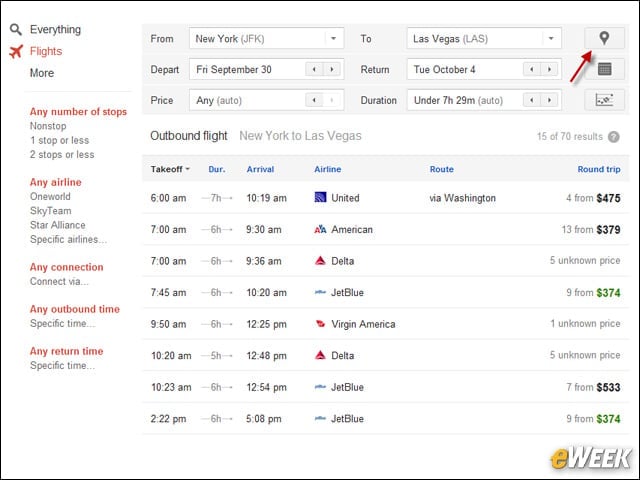Click the Flights airplane icon

tap(16, 51)
